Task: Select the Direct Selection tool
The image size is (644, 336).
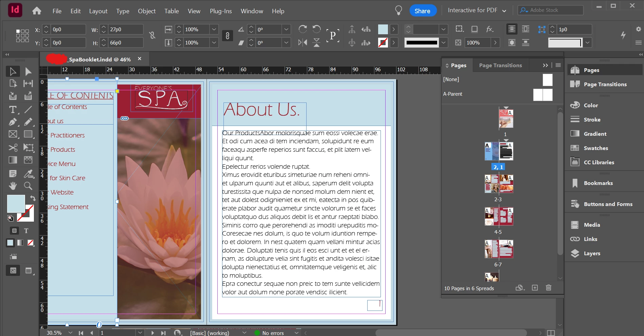Action: [28, 72]
